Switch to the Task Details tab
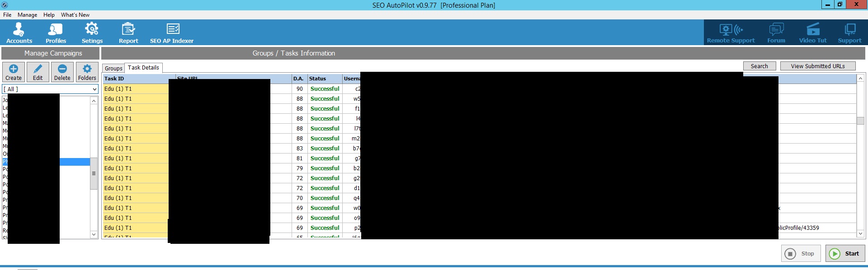This screenshot has height=270, width=868. (x=143, y=68)
